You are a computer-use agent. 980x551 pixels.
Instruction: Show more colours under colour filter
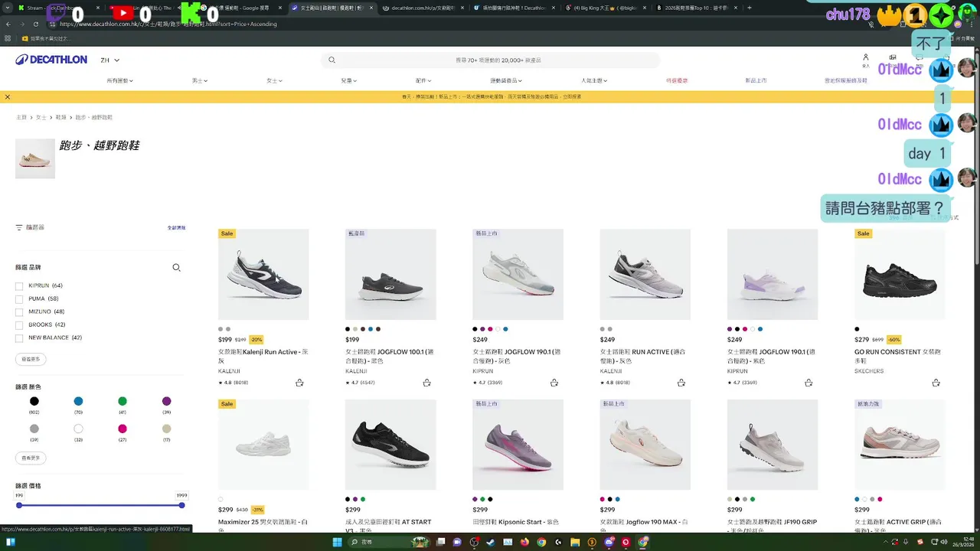31,458
